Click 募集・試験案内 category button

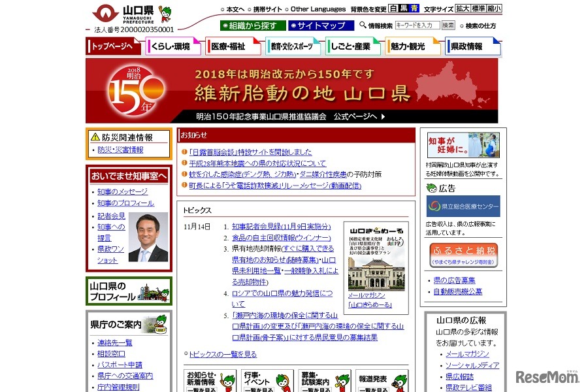pyautogui.click(x=325, y=381)
